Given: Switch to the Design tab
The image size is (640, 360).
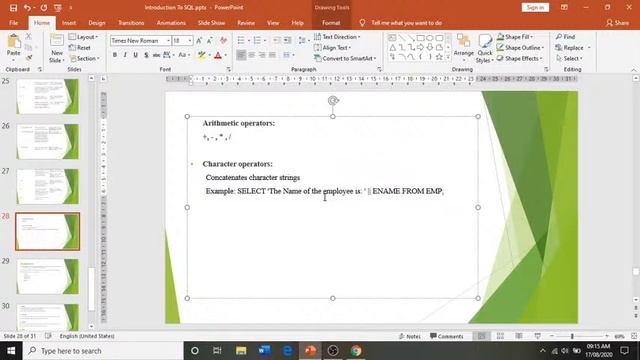Looking at the screenshot, I should click(97, 23).
